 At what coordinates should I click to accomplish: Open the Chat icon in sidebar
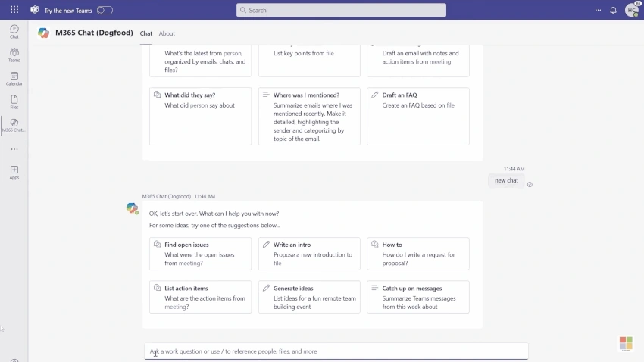[14, 32]
